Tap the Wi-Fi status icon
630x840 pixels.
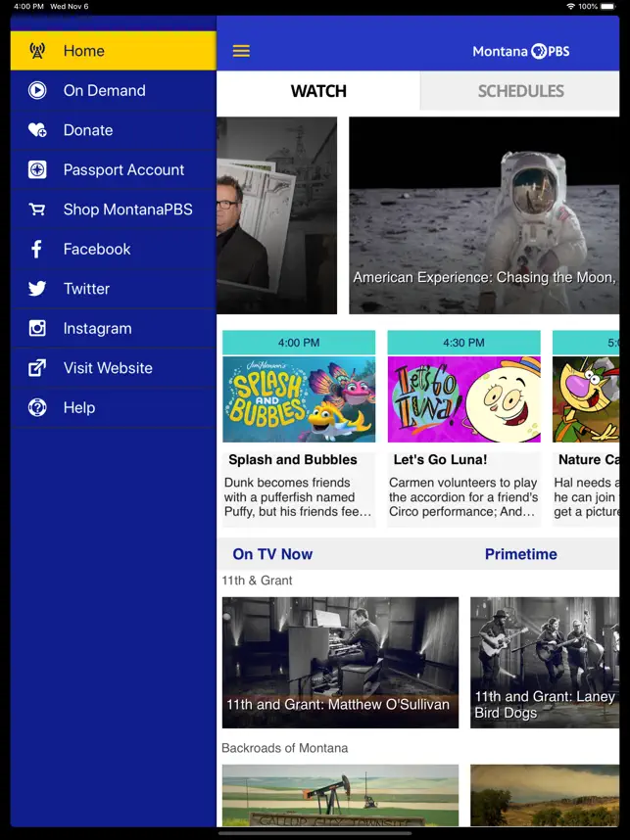[570, 7]
